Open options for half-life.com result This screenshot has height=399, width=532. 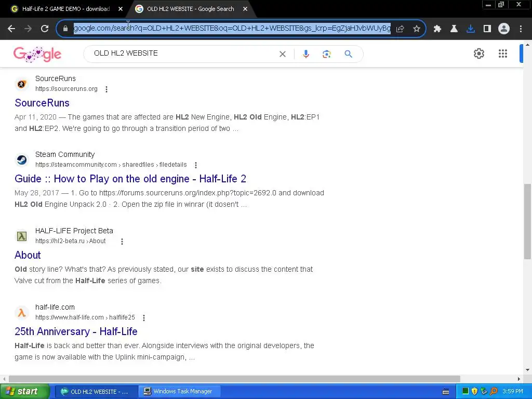[144, 318]
